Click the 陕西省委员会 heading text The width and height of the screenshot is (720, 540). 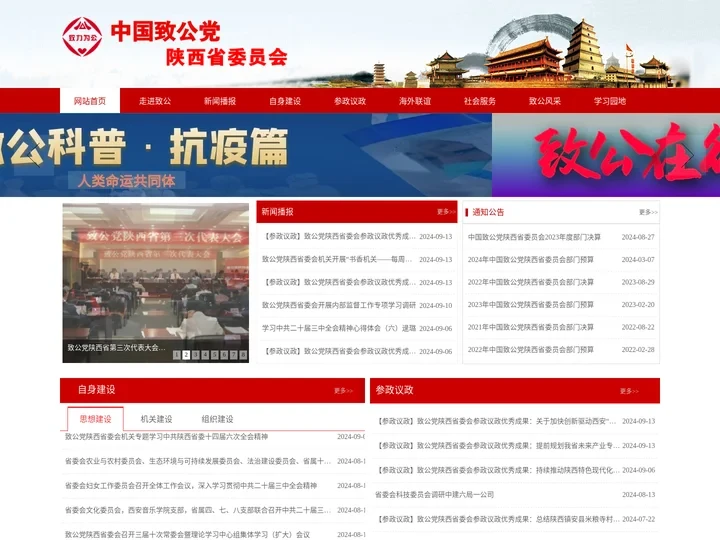tap(227, 57)
